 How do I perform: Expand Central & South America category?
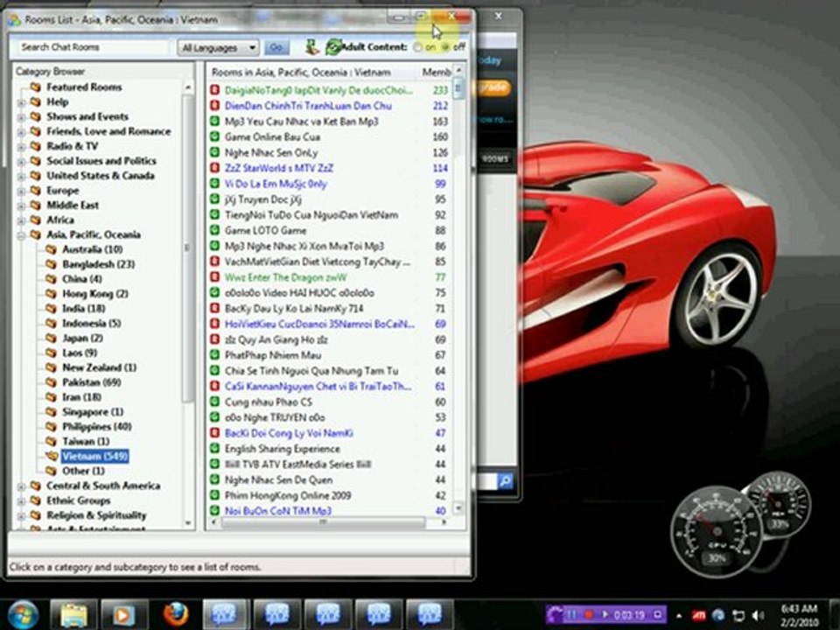pos(21,486)
